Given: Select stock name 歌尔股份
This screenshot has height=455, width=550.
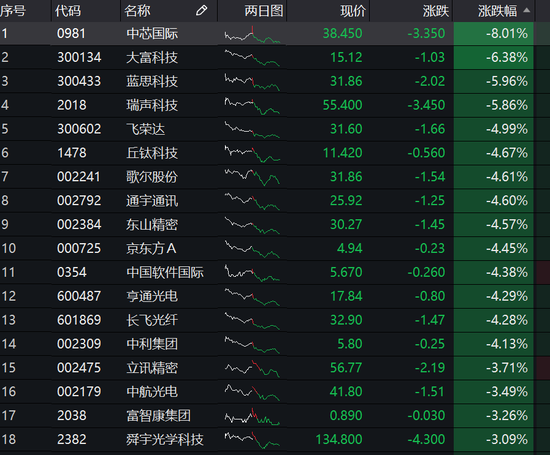Looking at the screenshot, I should [152, 177].
